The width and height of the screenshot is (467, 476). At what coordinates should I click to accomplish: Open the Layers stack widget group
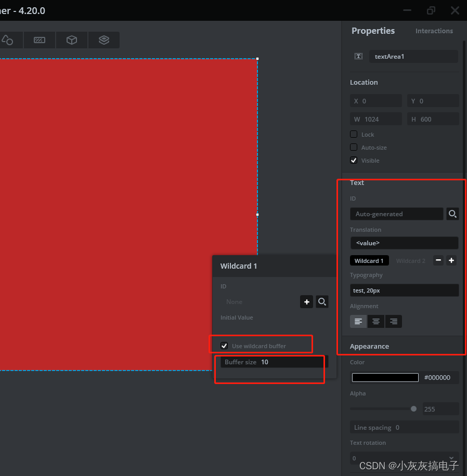coord(104,40)
